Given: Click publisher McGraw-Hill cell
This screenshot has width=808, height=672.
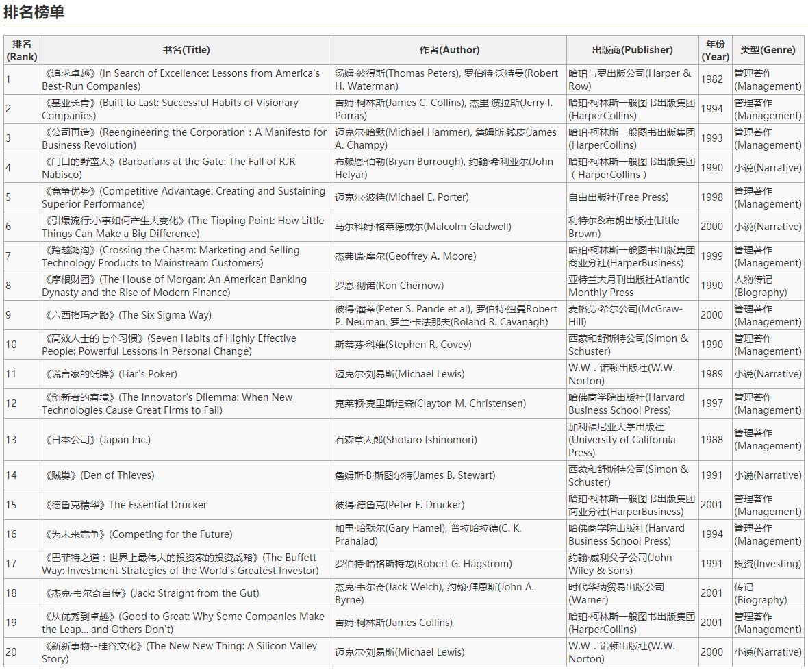Looking at the screenshot, I should 632,315.
